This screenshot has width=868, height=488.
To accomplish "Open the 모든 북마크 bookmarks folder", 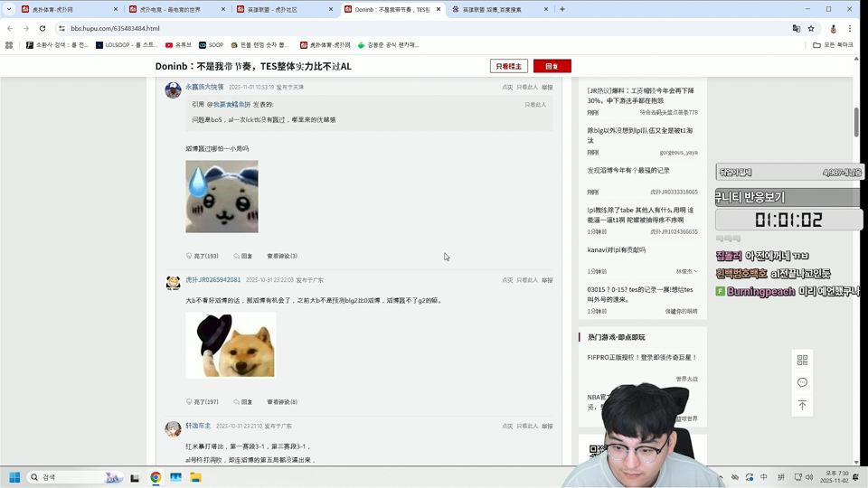I will [x=833, y=44].
